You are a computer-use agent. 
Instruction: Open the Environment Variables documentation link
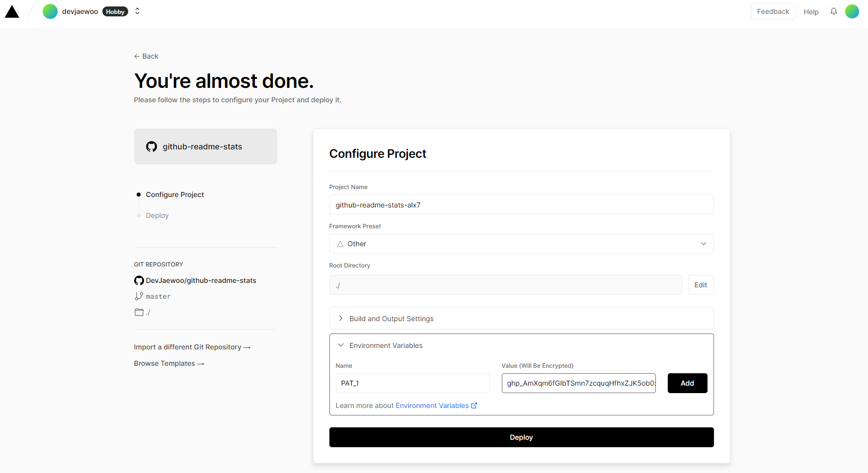pos(436,405)
